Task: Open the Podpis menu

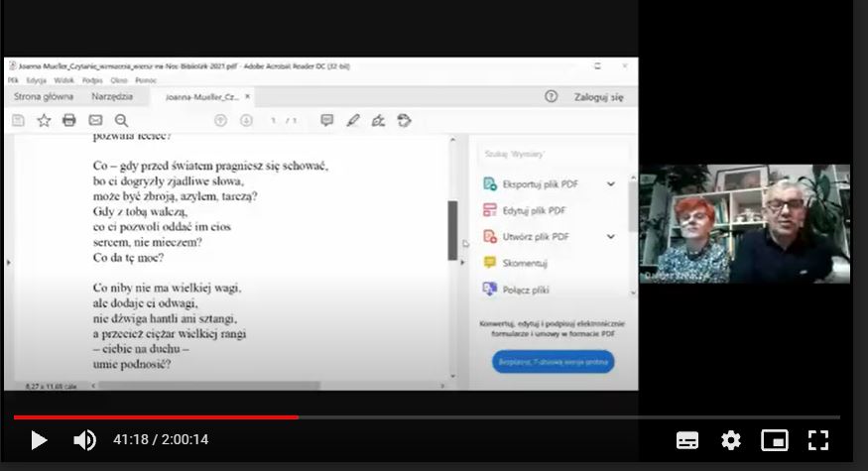Action: (x=92, y=80)
